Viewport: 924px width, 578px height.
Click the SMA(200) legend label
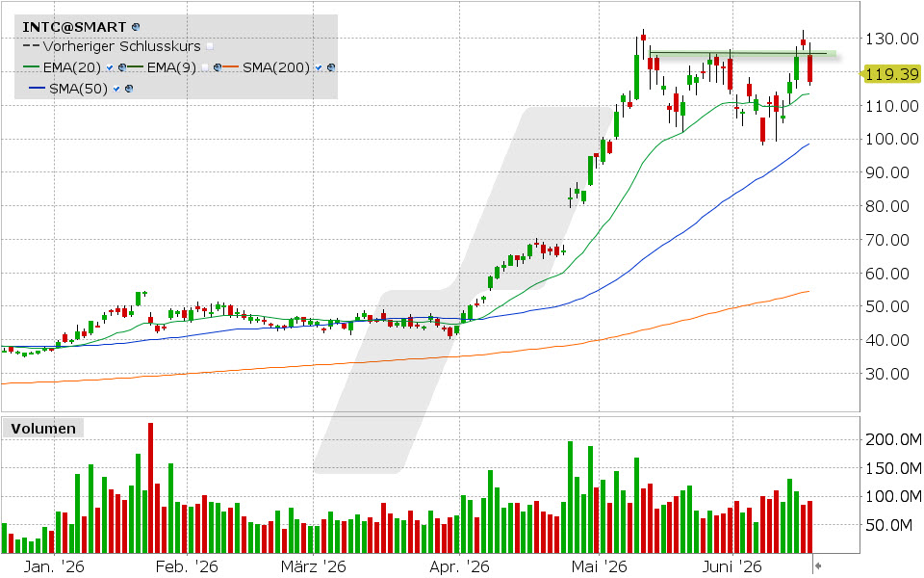(x=276, y=67)
